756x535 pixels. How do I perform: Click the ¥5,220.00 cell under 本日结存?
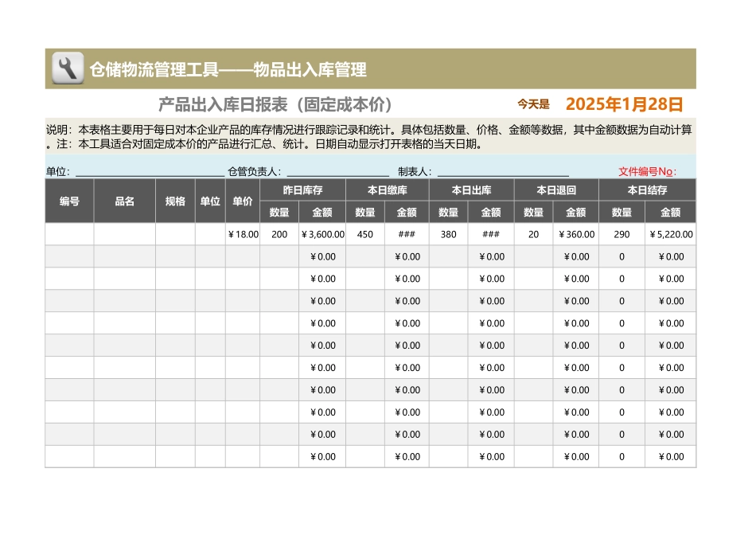[x=670, y=234]
